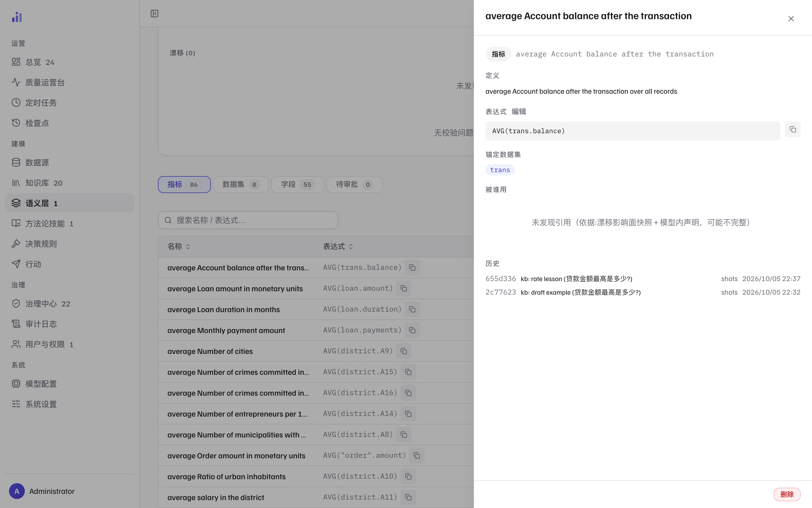Copy expression in average Number of cities row
Image resolution: width=812 pixels, height=508 pixels.
pos(404,351)
